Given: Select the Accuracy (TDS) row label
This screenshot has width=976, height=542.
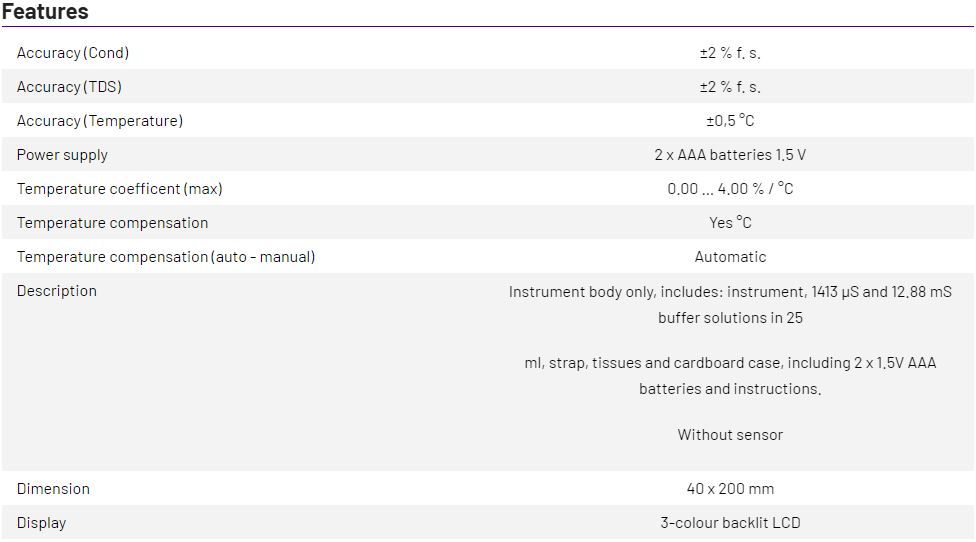Looking at the screenshot, I should click(69, 87).
